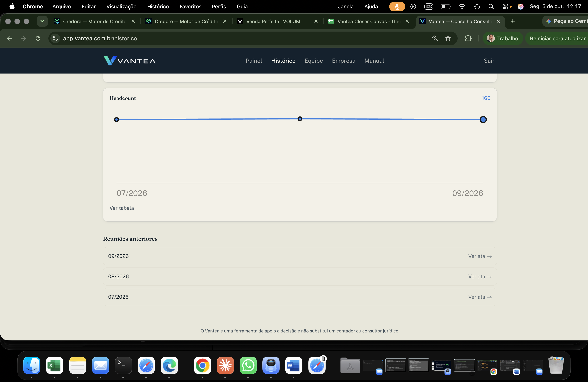Screen dimensions: 588x382
Task: Open the Trash in the Dock
Action: [556, 365]
